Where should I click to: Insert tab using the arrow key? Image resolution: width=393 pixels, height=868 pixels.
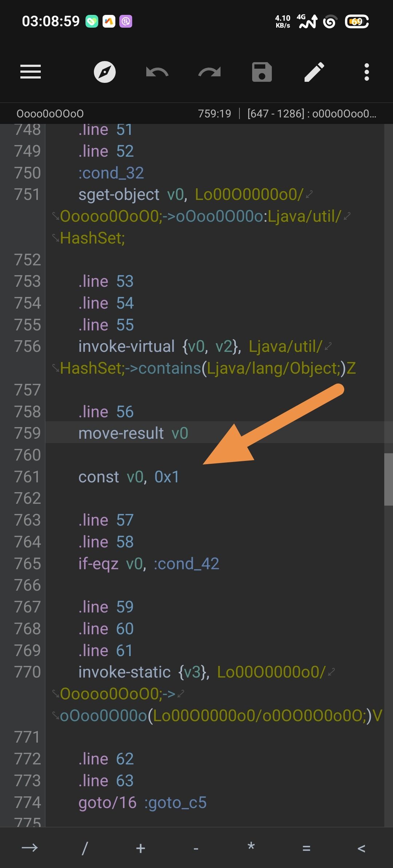[30, 848]
